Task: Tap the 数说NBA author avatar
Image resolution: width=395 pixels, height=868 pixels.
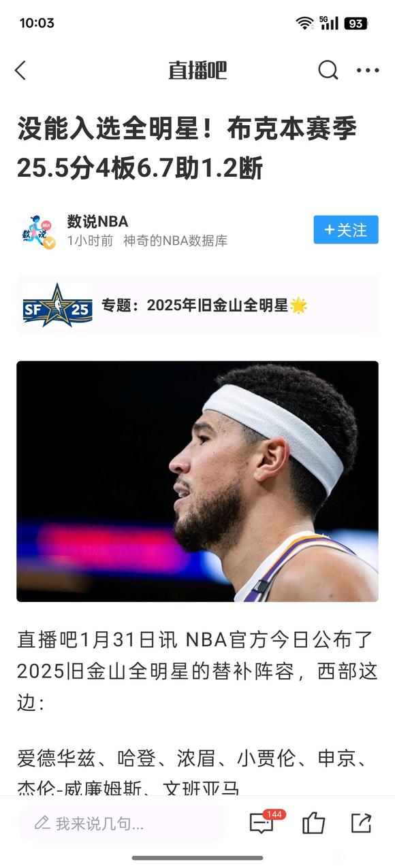Action: pyautogui.click(x=39, y=231)
